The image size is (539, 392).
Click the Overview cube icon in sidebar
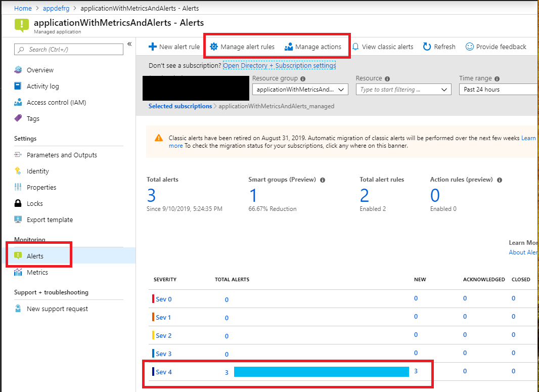(18, 70)
